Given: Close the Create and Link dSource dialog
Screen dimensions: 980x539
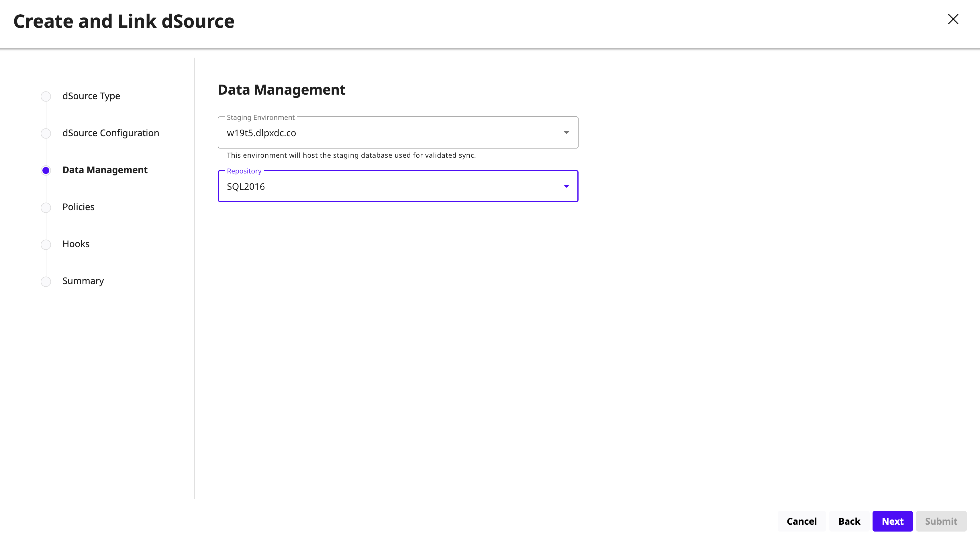Looking at the screenshot, I should coord(952,19).
